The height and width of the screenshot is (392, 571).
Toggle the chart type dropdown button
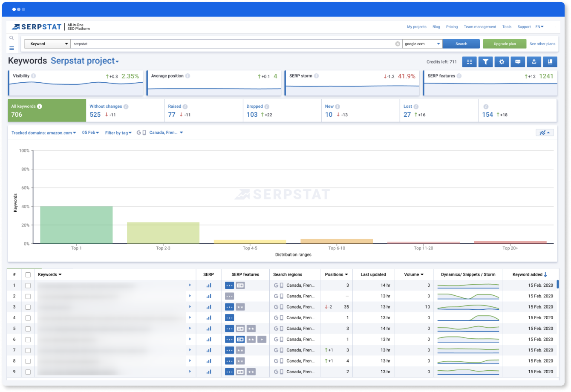pyautogui.click(x=545, y=133)
